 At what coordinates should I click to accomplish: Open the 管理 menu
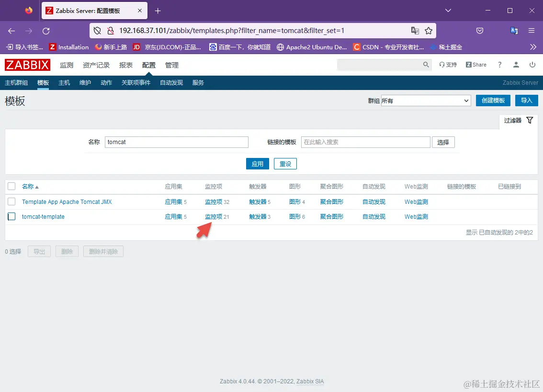click(172, 65)
